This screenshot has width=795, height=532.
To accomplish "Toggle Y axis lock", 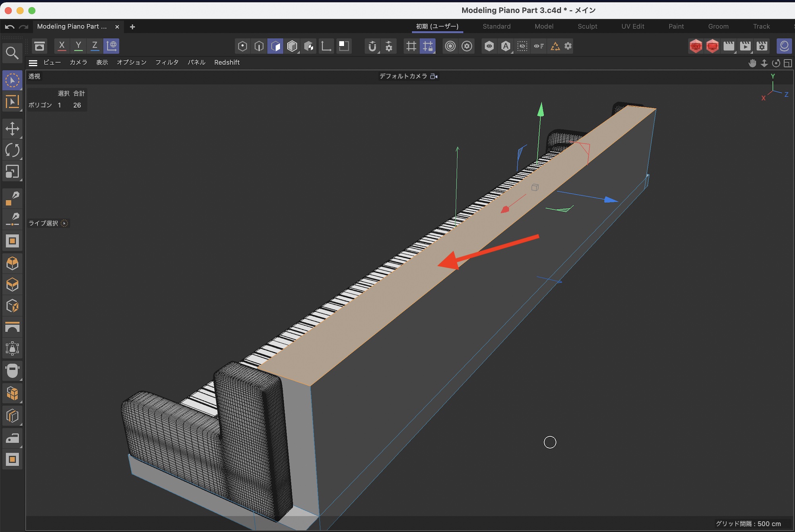I will point(78,46).
